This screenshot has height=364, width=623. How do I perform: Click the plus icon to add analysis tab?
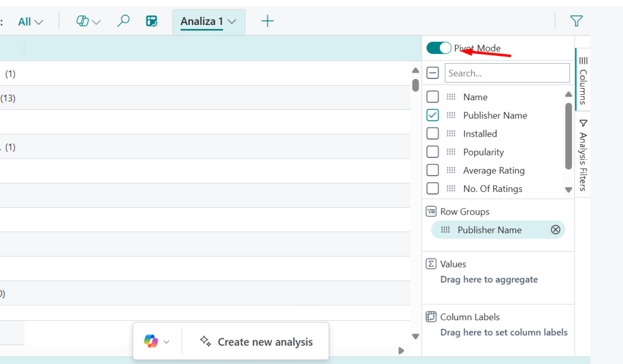268,21
